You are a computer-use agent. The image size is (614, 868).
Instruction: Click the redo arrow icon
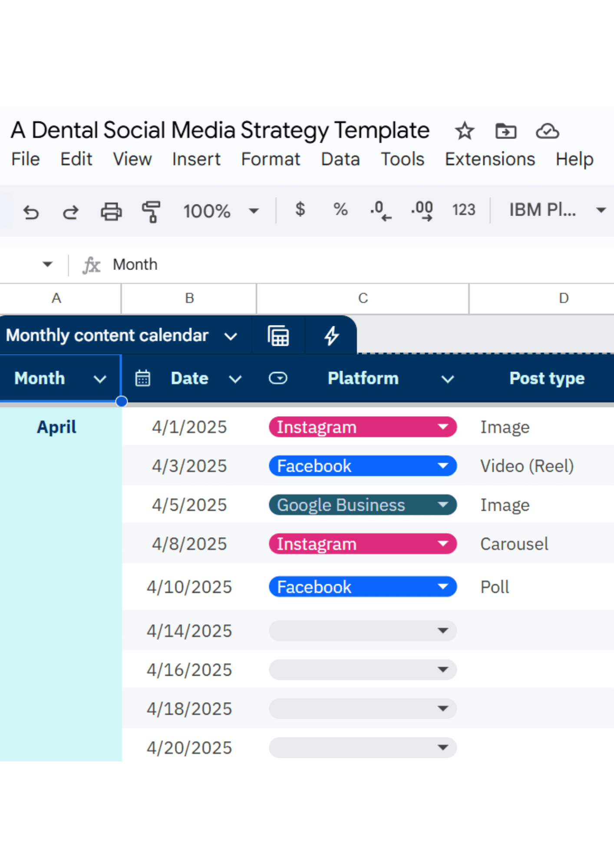click(71, 212)
